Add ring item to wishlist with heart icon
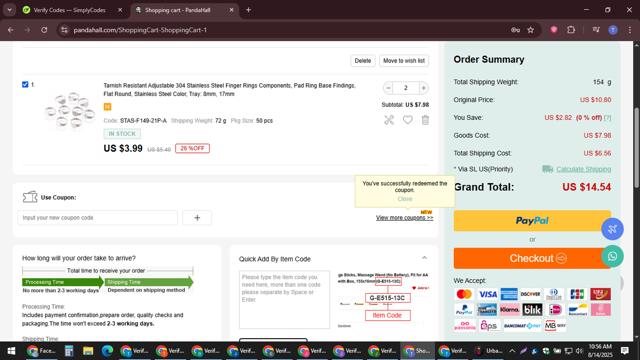The image size is (640, 360). point(407,120)
